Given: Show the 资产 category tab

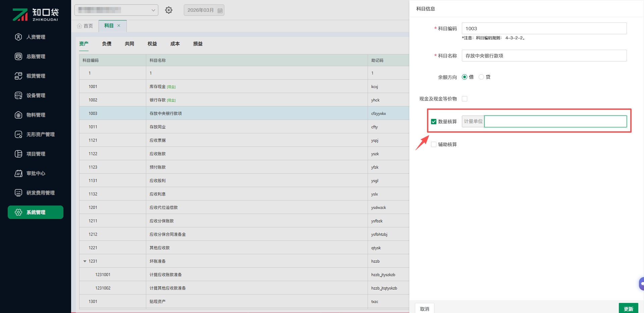Looking at the screenshot, I should (x=84, y=44).
